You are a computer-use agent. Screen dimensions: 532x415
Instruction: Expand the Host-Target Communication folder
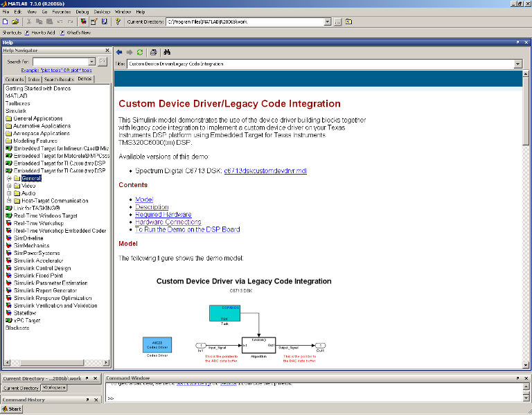(9, 201)
